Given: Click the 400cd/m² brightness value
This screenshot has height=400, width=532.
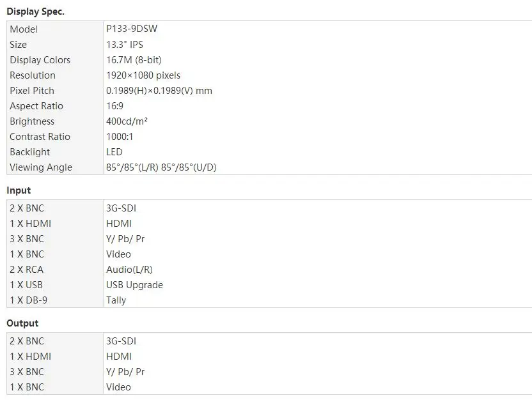Looking at the screenshot, I should 127,121.
